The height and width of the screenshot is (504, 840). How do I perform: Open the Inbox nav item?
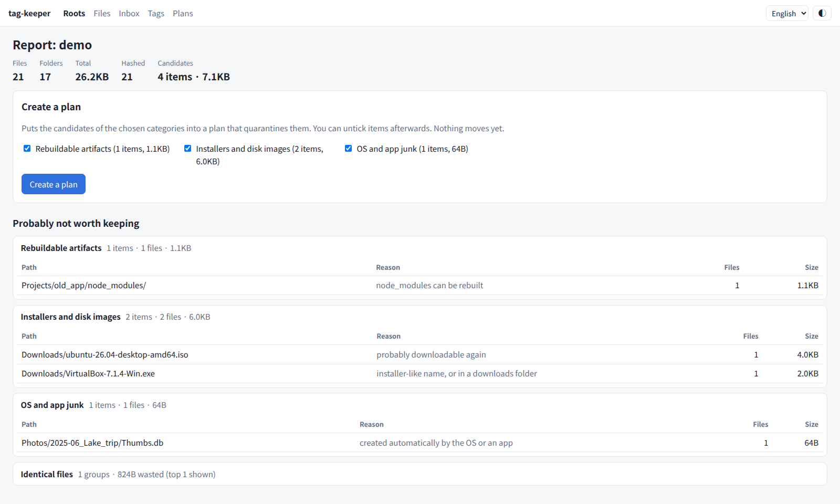(129, 13)
